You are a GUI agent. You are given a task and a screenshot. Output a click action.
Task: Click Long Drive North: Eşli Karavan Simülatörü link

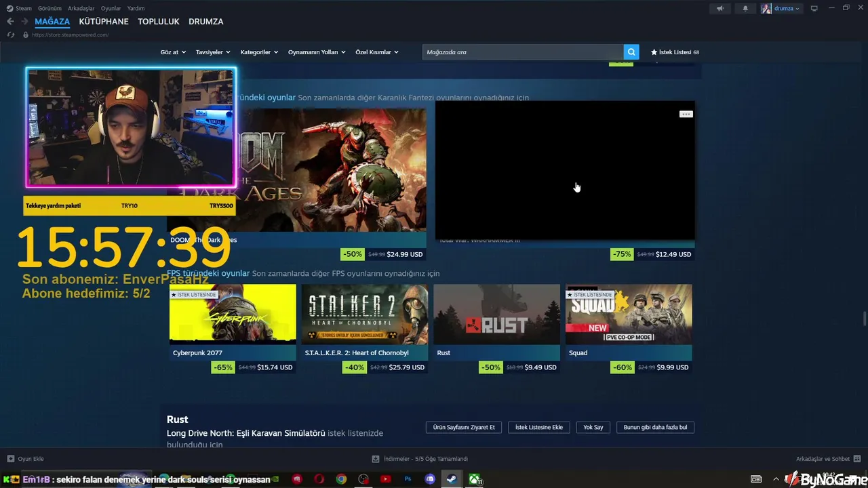246,433
